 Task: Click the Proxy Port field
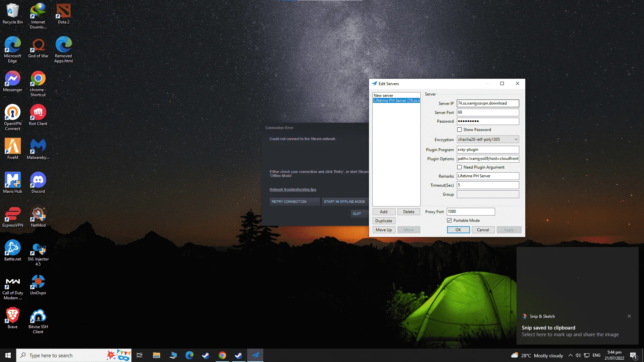click(471, 212)
